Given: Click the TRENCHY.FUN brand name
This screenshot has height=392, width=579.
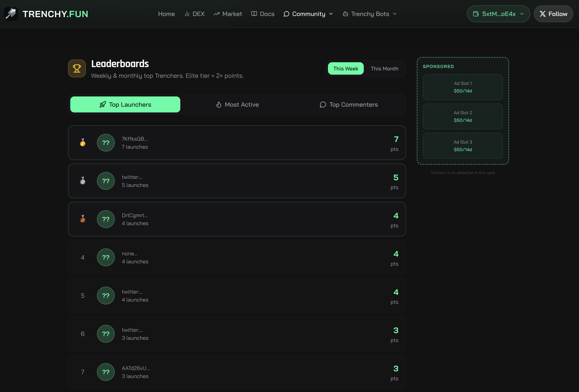Looking at the screenshot, I should coord(55,14).
